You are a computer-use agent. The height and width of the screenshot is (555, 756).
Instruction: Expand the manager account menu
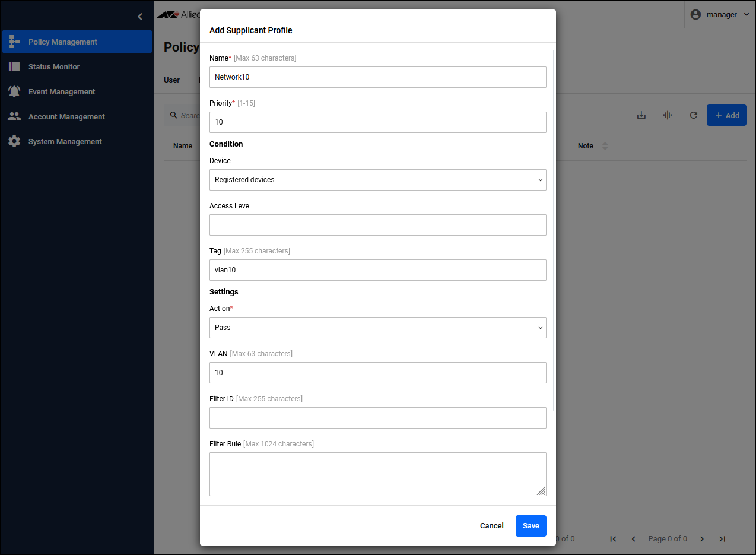[721, 15]
